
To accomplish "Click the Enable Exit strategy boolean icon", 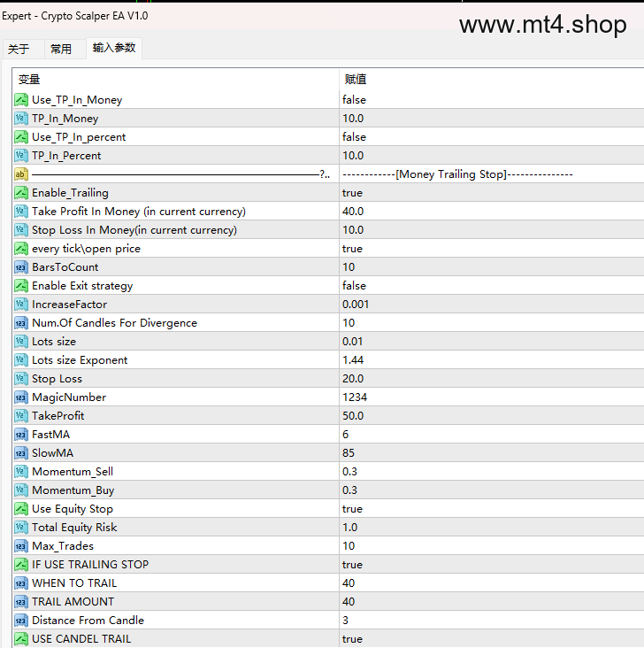I will pos(21,286).
